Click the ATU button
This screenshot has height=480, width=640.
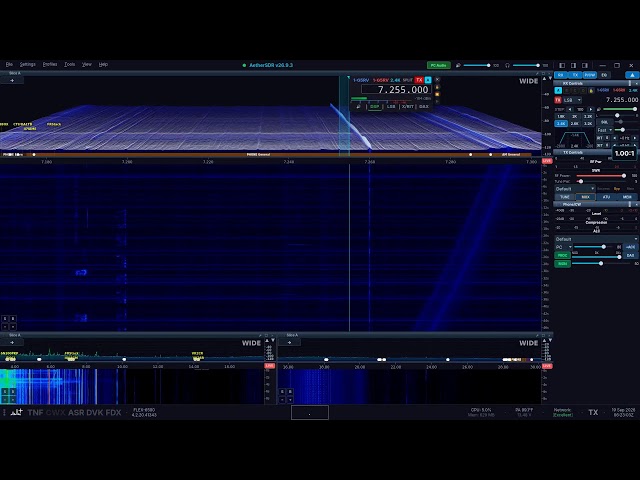click(x=607, y=197)
